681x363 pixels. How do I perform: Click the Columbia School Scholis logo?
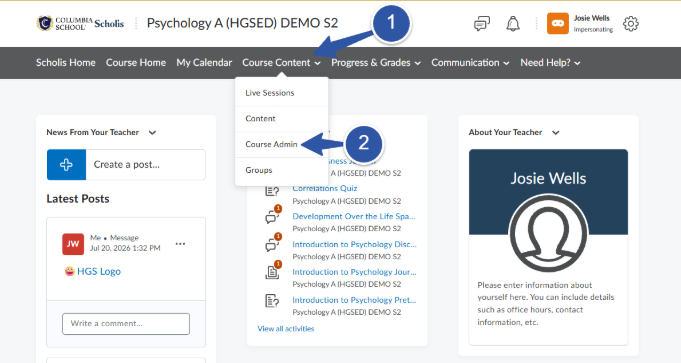(80, 23)
